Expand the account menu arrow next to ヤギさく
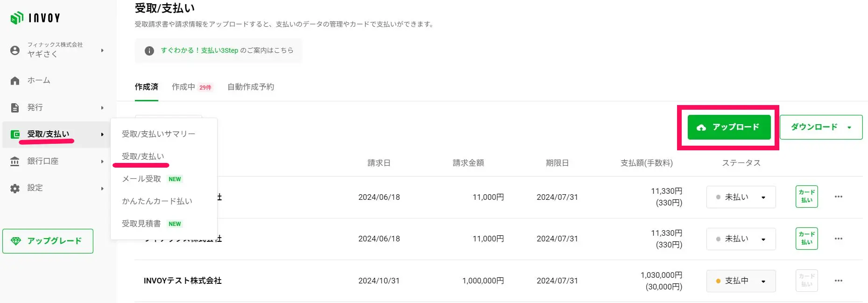This screenshot has height=303, width=868. point(102,50)
